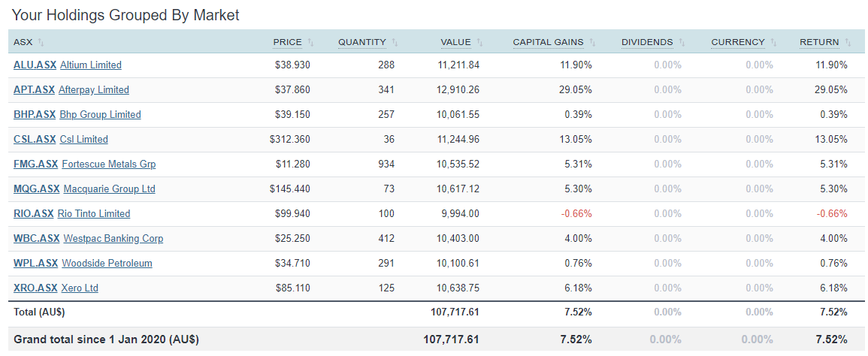
Task: Open the Westpac Banking Corp link
Action: (x=113, y=239)
